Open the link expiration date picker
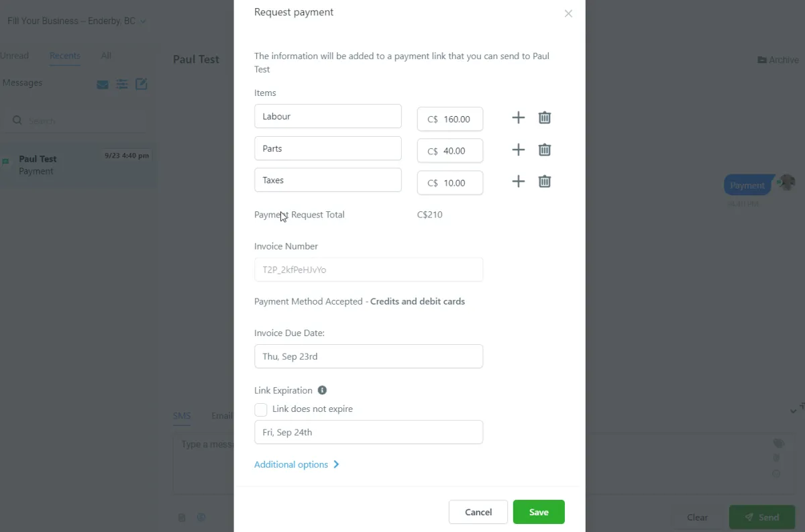This screenshot has width=805, height=532. pos(368,432)
